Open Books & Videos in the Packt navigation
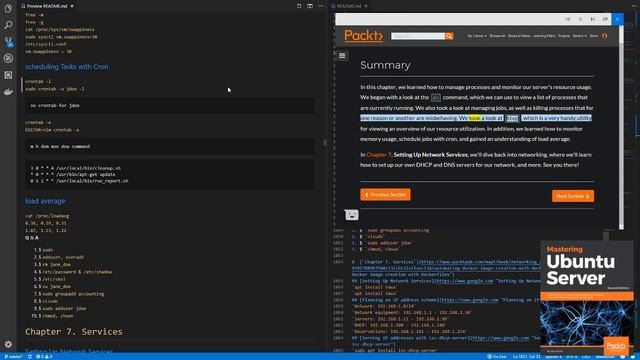The image size is (640, 360). (x=519, y=36)
